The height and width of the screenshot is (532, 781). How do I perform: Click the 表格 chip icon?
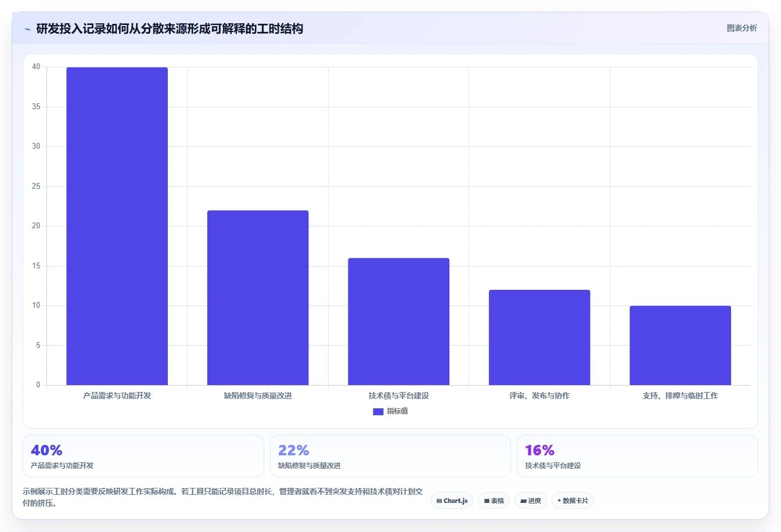(487, 501)
